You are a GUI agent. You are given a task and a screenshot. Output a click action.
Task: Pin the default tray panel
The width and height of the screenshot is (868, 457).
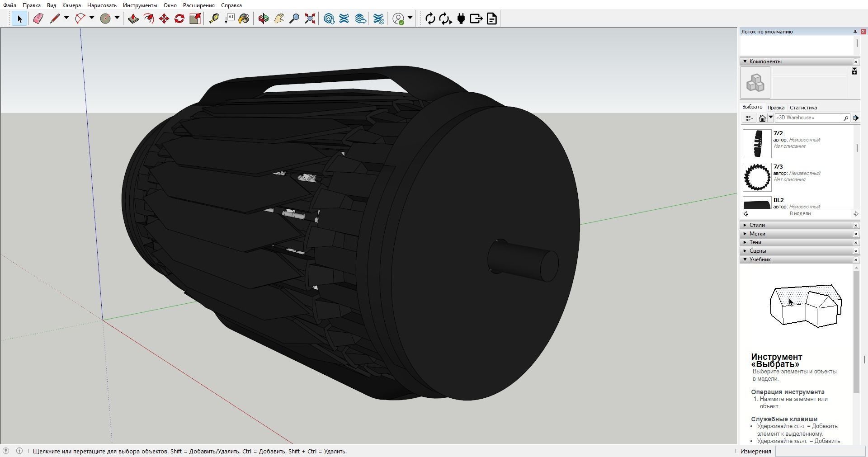(x=855, y=32)
